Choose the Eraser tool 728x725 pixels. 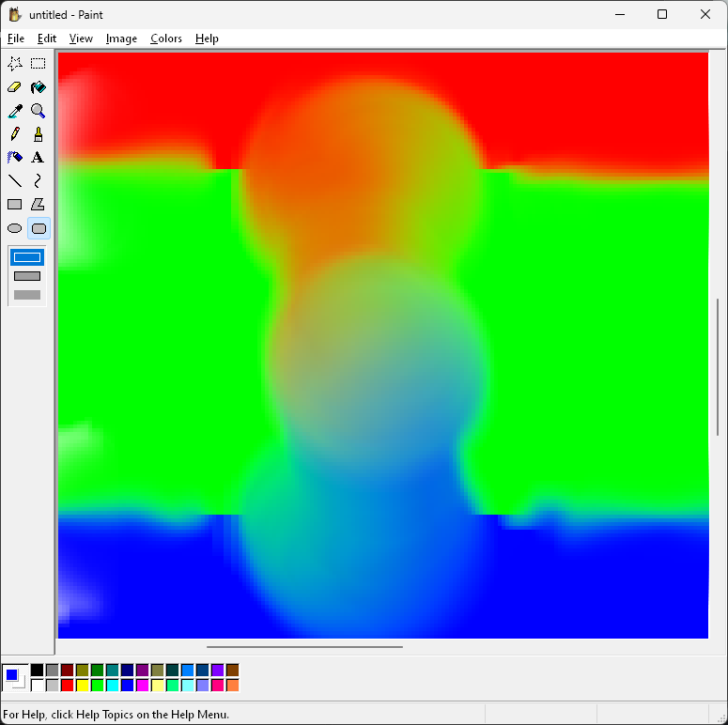pos(15,87)
